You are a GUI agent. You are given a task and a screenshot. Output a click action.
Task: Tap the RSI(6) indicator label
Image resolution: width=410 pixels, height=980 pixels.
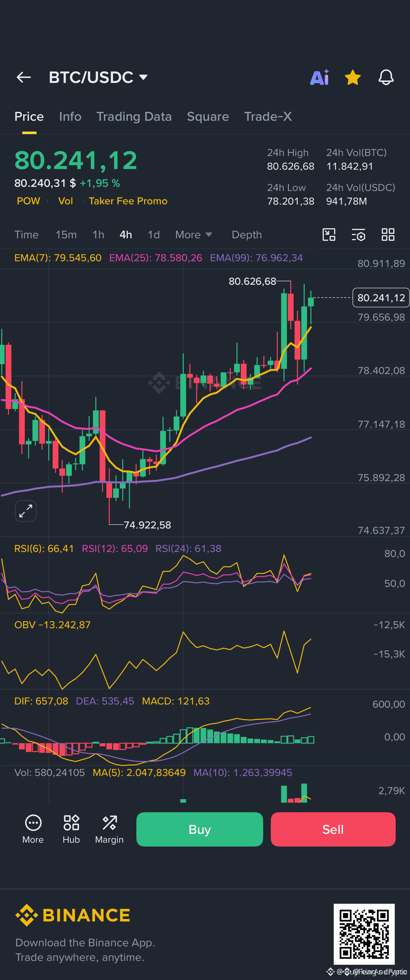(44, 548)
